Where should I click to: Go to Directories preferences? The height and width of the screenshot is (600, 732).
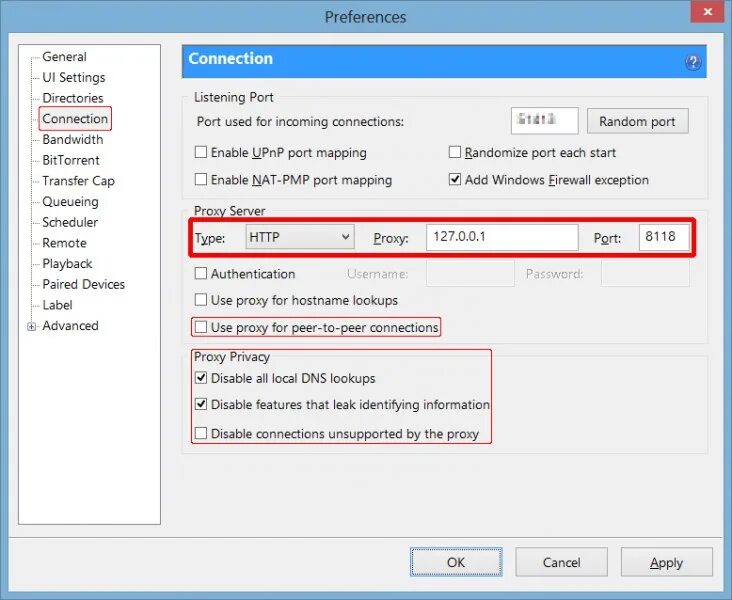pos(73,98)
